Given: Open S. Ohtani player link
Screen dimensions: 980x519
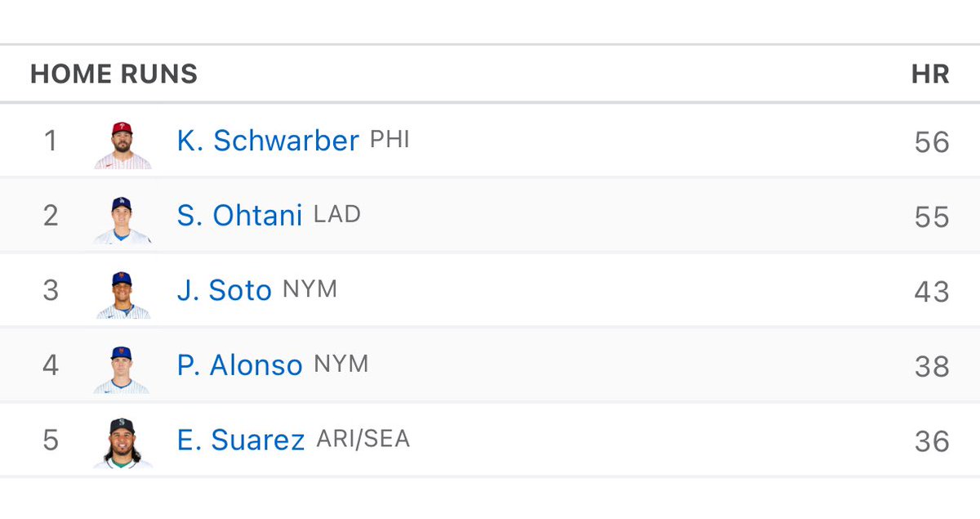Looking at the screenshot, I should (x=239, y=217).
